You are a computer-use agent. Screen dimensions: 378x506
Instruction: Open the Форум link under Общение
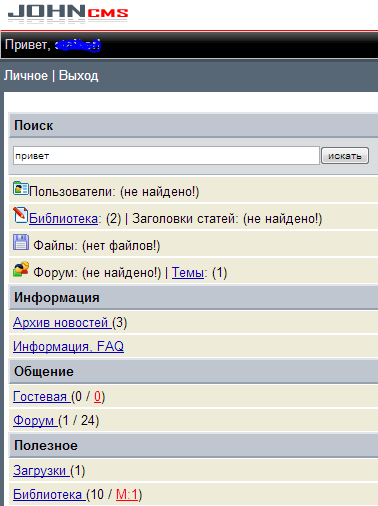click(35, 420)
